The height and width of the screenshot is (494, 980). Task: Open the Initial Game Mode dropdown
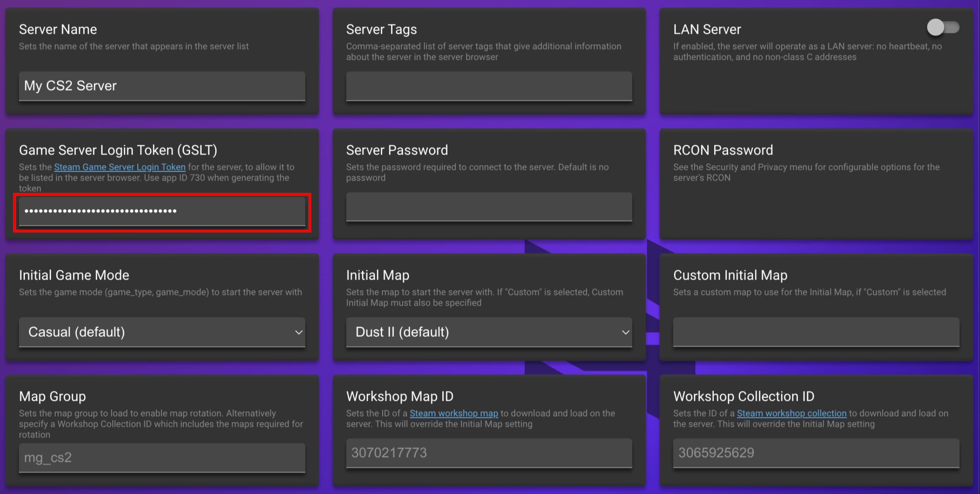coord(162,332)
